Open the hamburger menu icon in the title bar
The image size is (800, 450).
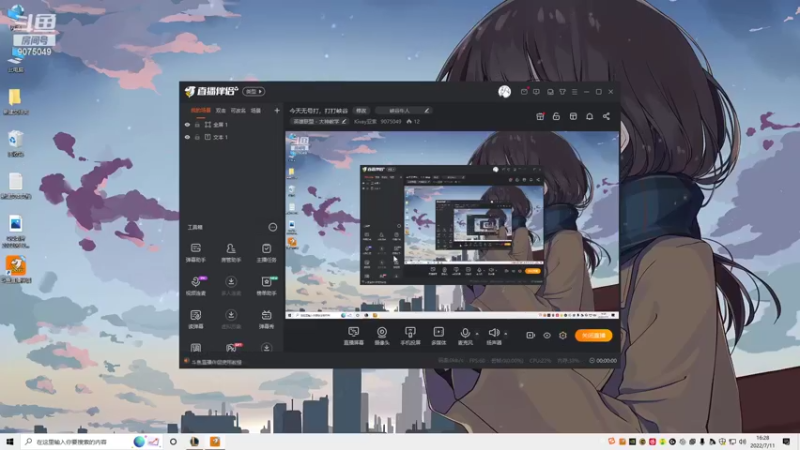point(574,92)
